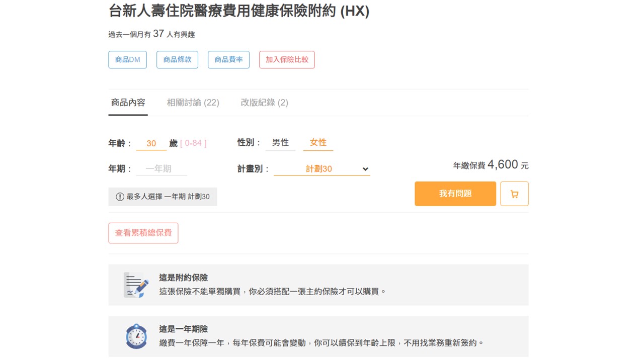Switch to 商品內容 tab
Screen dimensions: 644x362
point(128,103)
